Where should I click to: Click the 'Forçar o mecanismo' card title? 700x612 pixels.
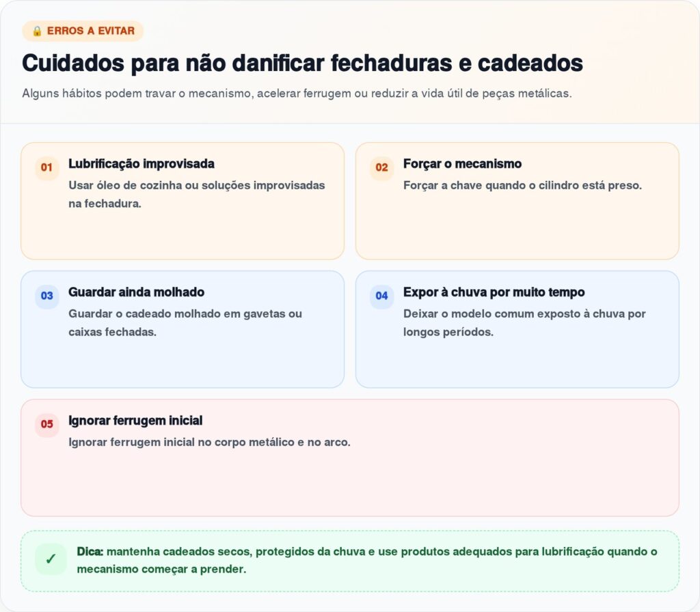point(462,164)
